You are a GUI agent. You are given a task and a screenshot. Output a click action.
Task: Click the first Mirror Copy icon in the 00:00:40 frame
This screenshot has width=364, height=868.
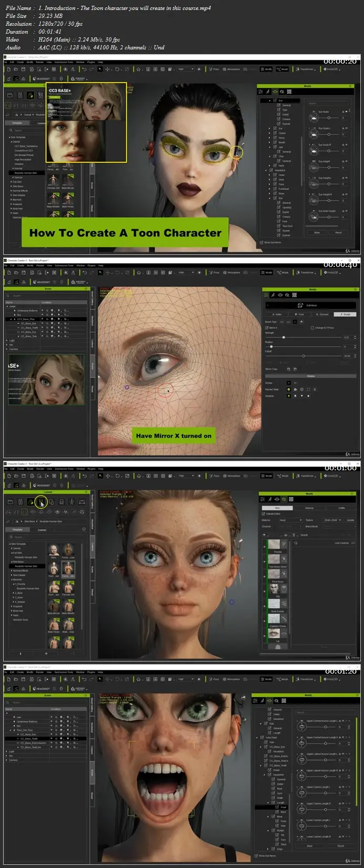tap(289, 369)
